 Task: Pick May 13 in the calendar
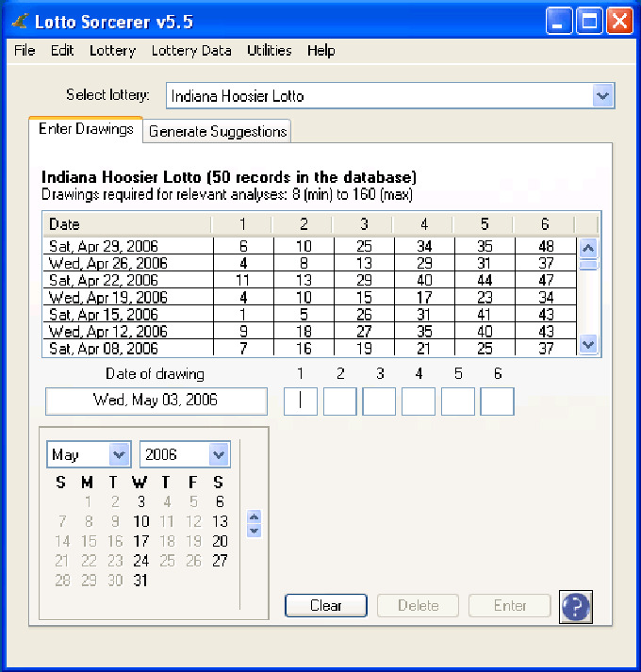(220, 521)
